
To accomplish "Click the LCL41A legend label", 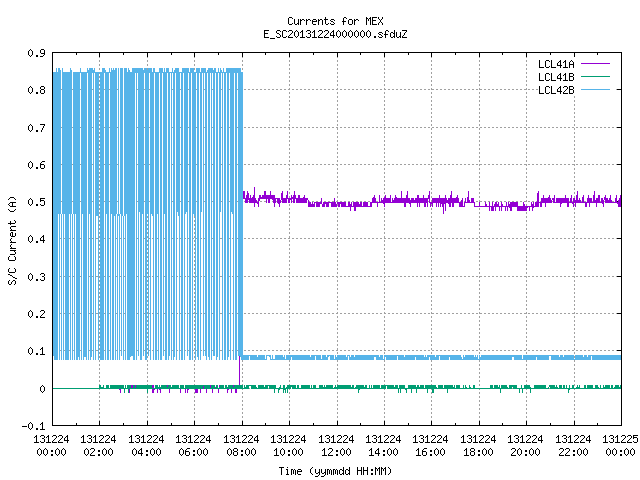I will (556, 64).
